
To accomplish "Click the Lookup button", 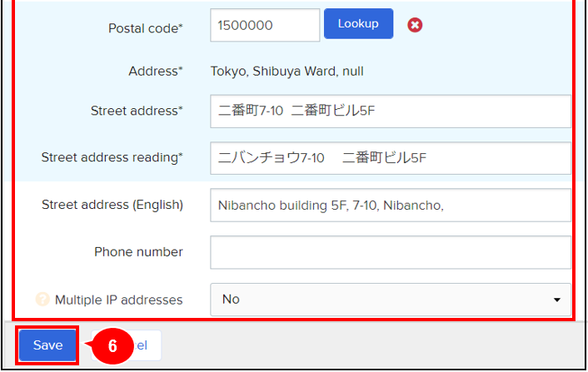I will pyautogui.click(x=358, y=23).
